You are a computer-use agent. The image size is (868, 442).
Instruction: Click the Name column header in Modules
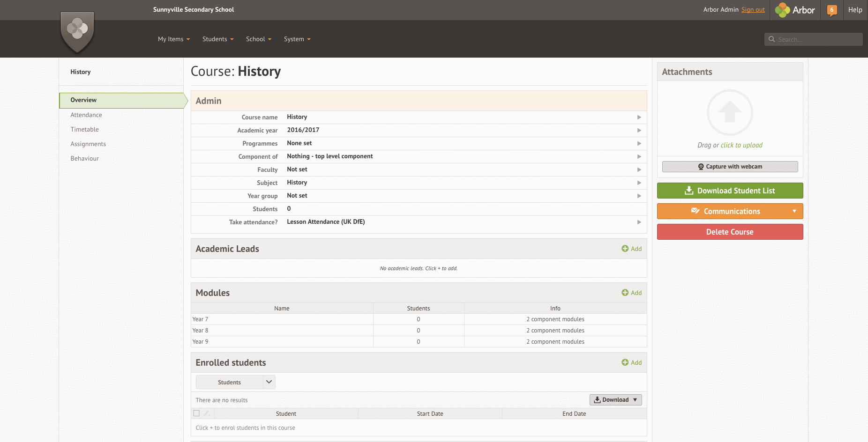(x=282, y=309)
